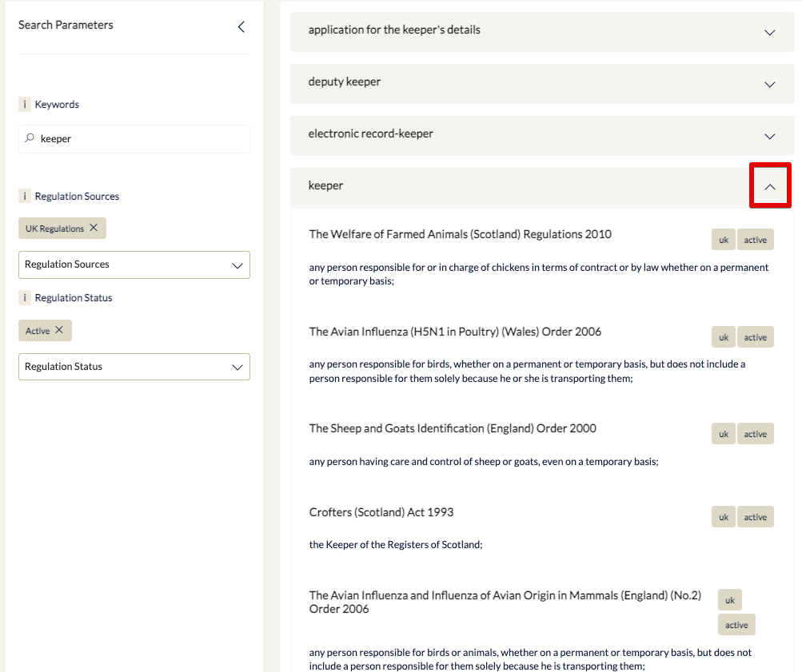Expand application for the keeper's details

769,32
